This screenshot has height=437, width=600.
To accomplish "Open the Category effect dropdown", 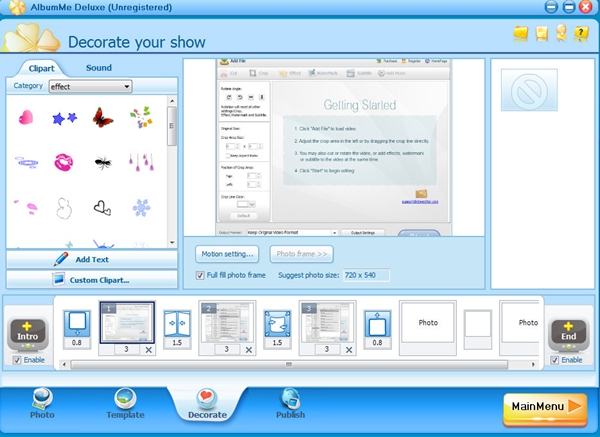I will [x=90, y=86].
